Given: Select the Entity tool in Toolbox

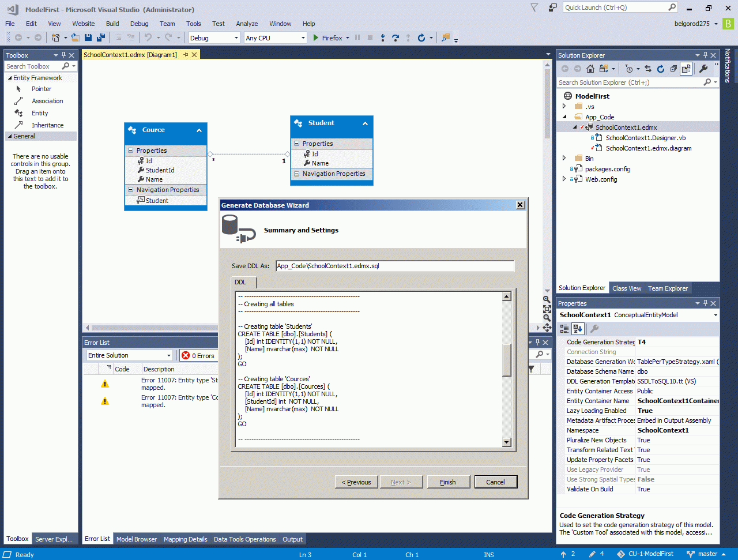Looking at the screenshot, I should [40, 113].
